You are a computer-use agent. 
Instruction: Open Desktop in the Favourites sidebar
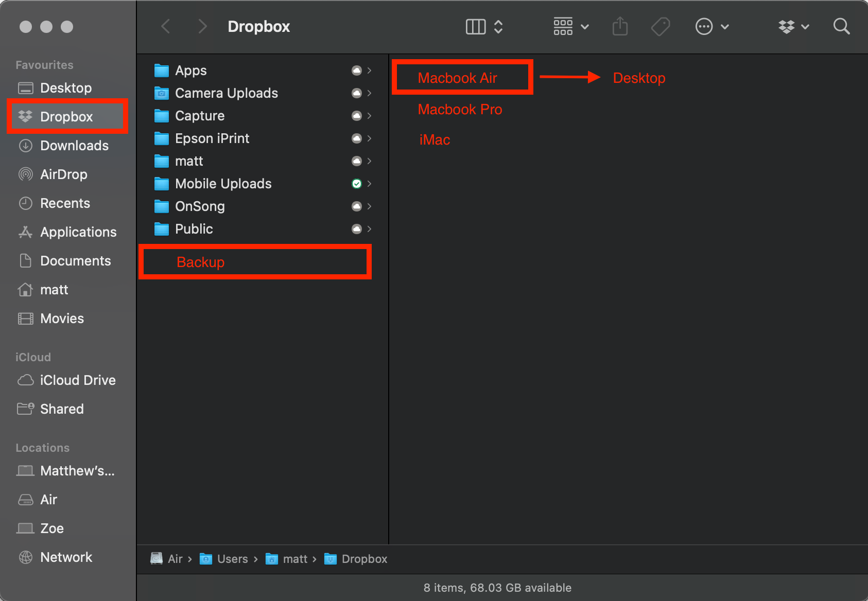(68, 88)
